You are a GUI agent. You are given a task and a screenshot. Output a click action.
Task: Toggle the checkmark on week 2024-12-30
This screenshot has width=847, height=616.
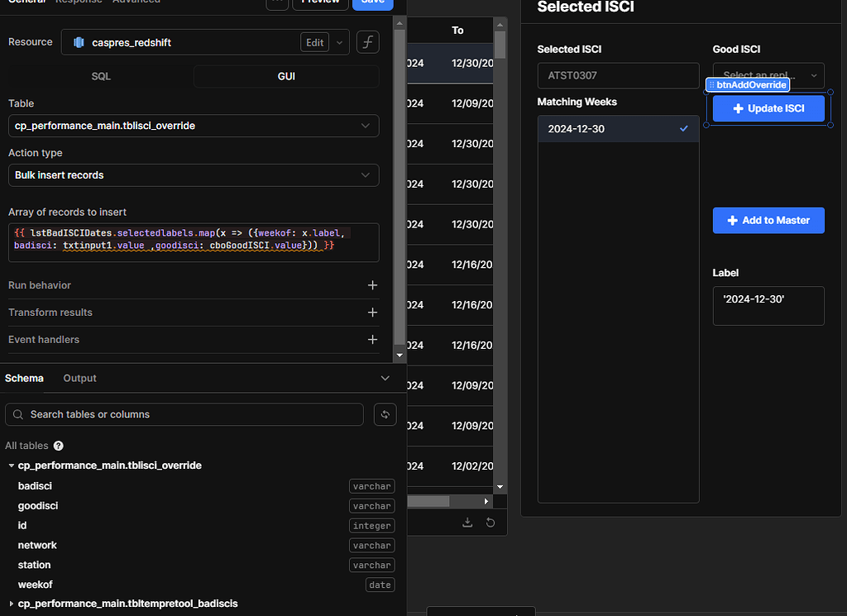[x=683, y=129]
